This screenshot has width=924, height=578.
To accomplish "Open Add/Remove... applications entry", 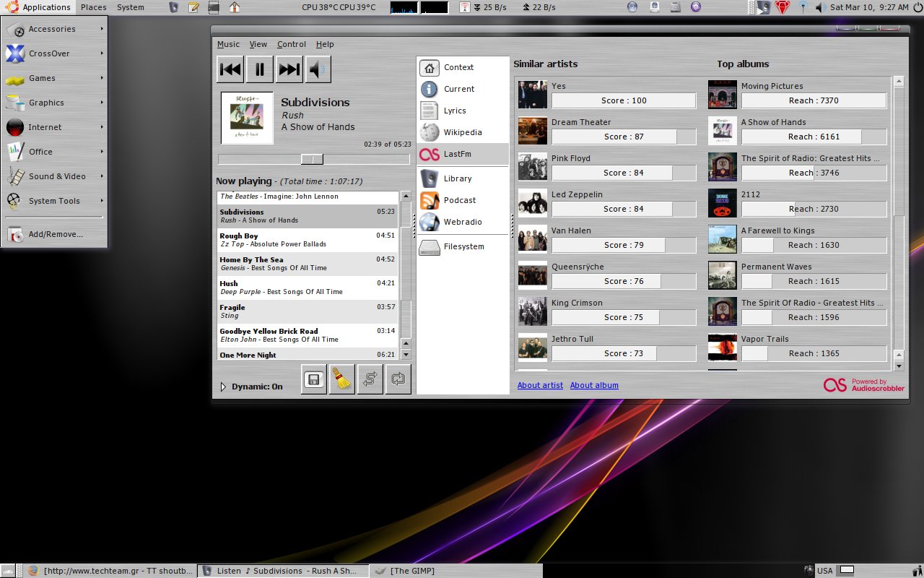I will tap(55, 234).
